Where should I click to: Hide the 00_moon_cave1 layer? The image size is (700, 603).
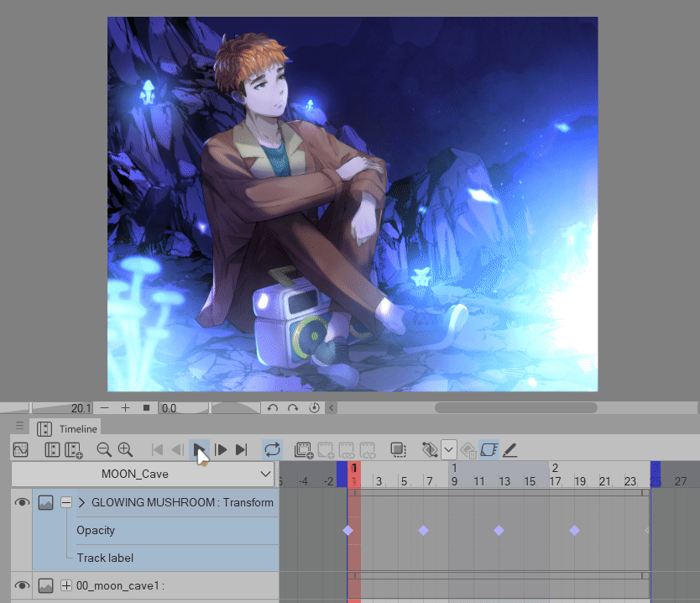[23, 585]
